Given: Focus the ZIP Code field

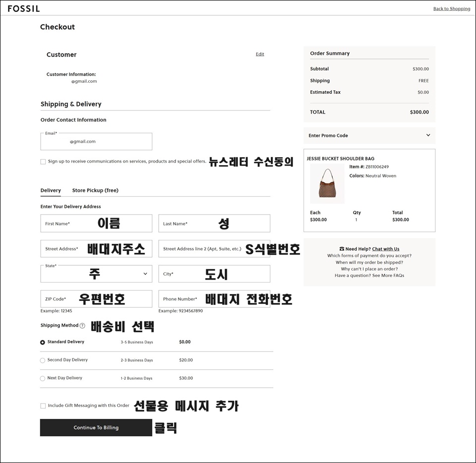Looking at the screenshot, I should pyautogui.click(x=96, y=299).
